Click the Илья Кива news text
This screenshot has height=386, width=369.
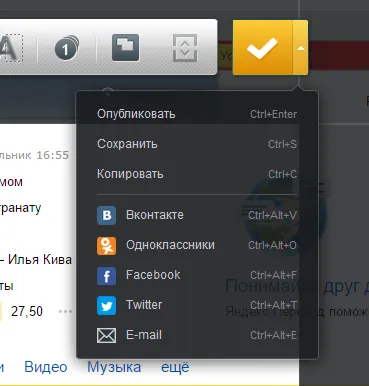40,260
